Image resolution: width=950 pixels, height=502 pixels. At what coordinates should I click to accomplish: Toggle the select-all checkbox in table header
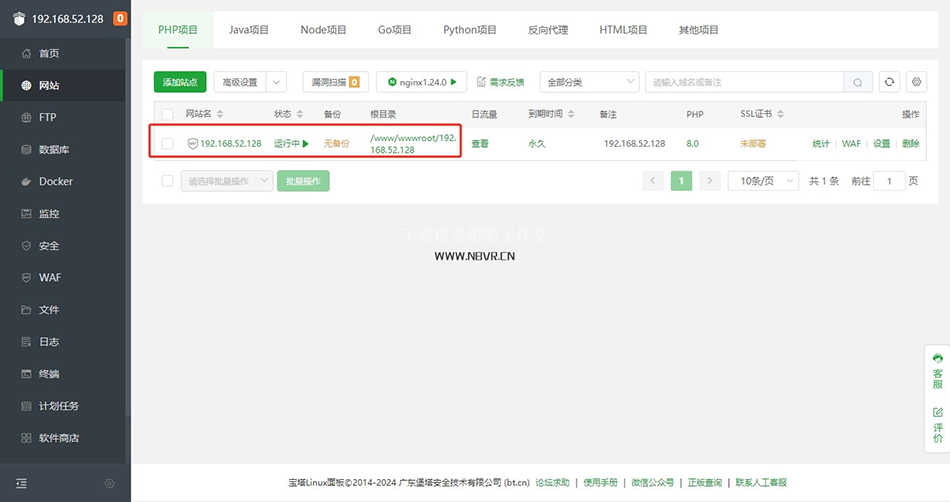click(167, 114)
